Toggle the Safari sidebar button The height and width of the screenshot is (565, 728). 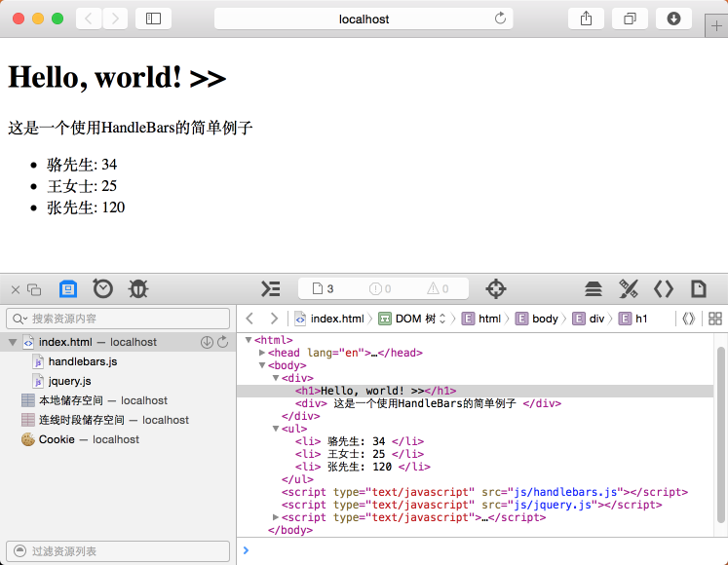pos(153,19)
